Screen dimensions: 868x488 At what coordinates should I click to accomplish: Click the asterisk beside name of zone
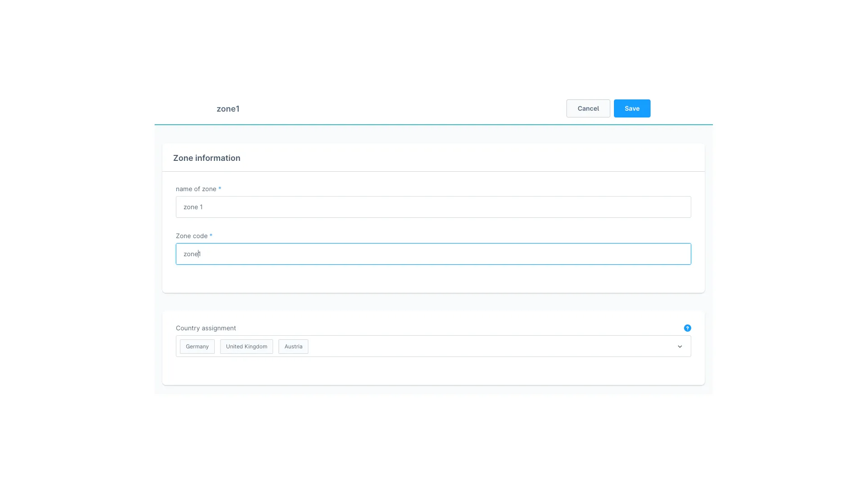click(220, 189)
